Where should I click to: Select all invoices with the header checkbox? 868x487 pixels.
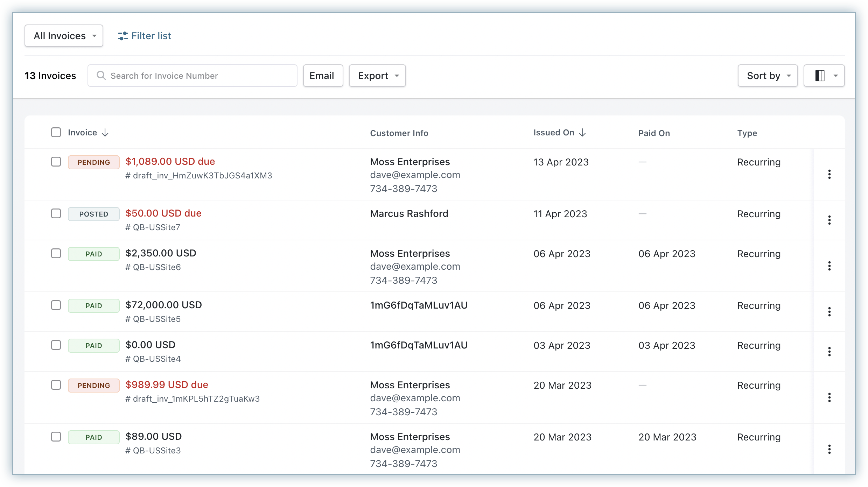tap(56, 132)
